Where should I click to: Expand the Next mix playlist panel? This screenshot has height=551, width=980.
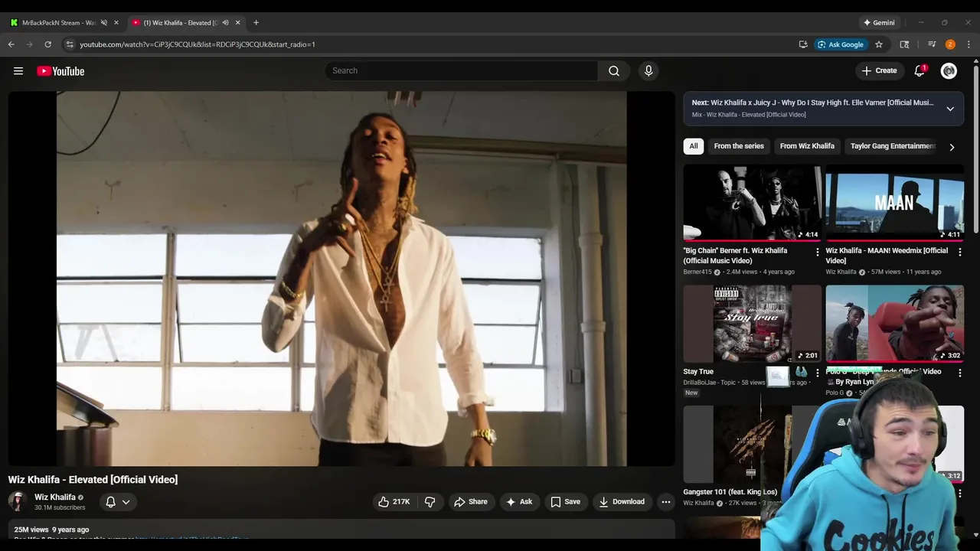[950, 108]
